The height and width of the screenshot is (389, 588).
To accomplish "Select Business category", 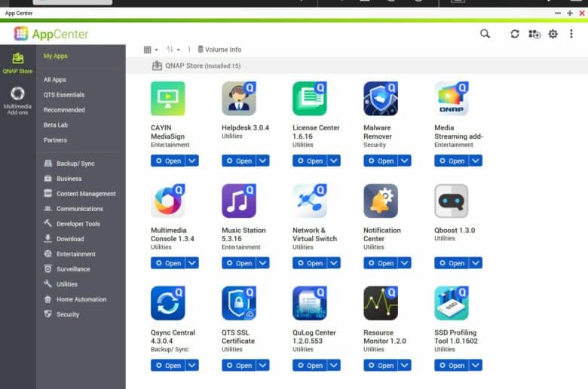I will point(63,179).
